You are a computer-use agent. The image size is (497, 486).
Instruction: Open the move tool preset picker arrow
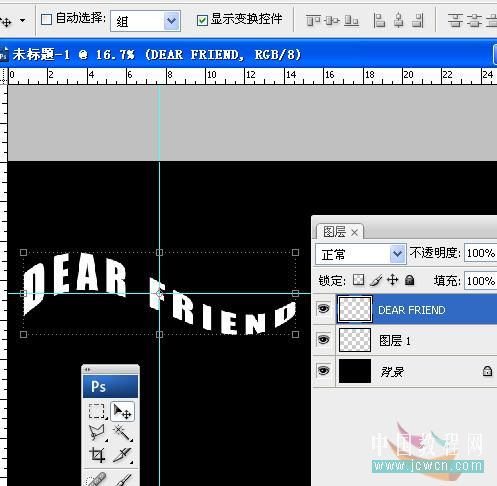[x=22, y=20]
